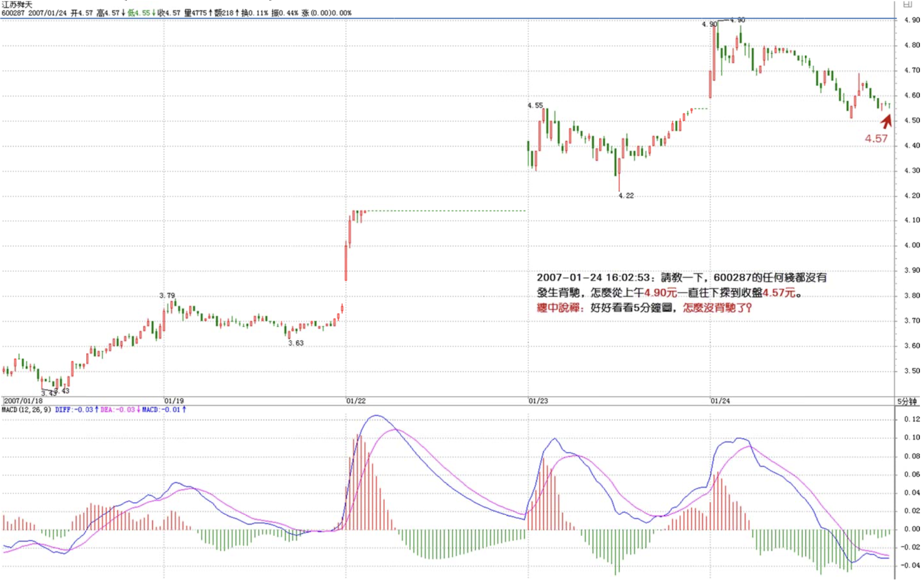Click the 江苏舜天 stock name
The height and width of the screenshot is (581, 924).
click(17, 5)
